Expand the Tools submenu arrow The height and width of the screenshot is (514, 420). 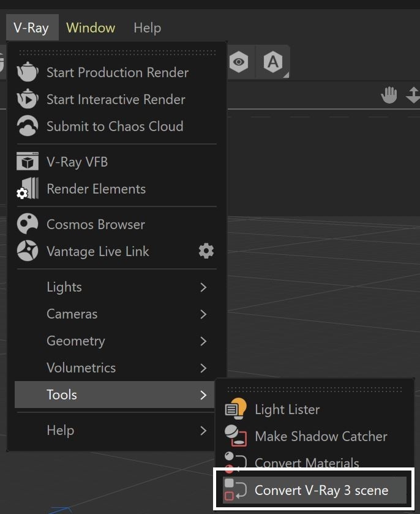(203, 395)
